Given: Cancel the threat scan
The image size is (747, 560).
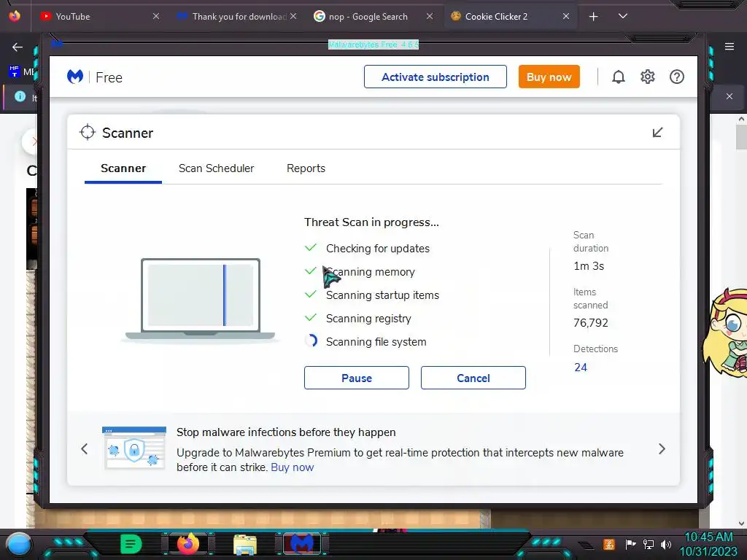Looking at the screenshot, I should (x=473, y=378).
